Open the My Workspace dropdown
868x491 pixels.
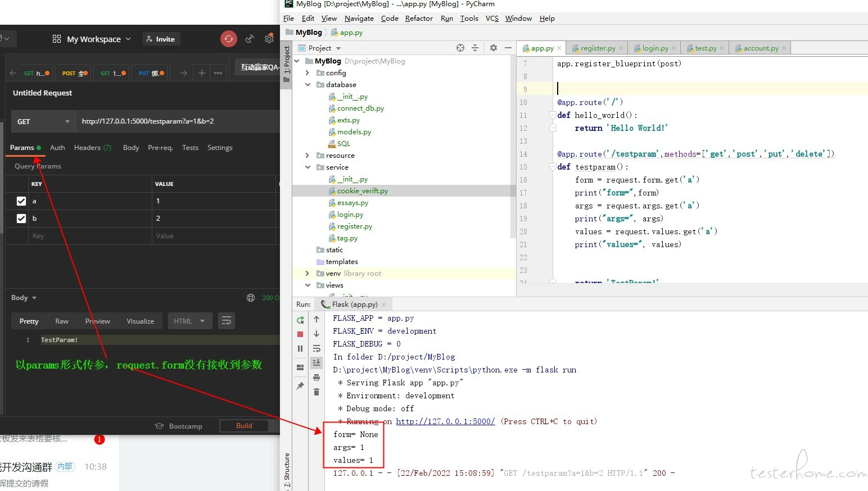tap(99, 39)
